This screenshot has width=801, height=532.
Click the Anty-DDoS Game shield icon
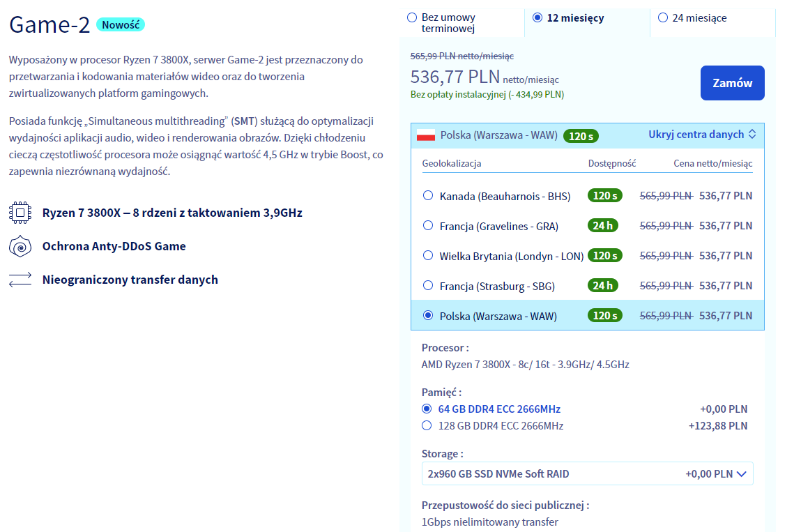tap(20, 246)
